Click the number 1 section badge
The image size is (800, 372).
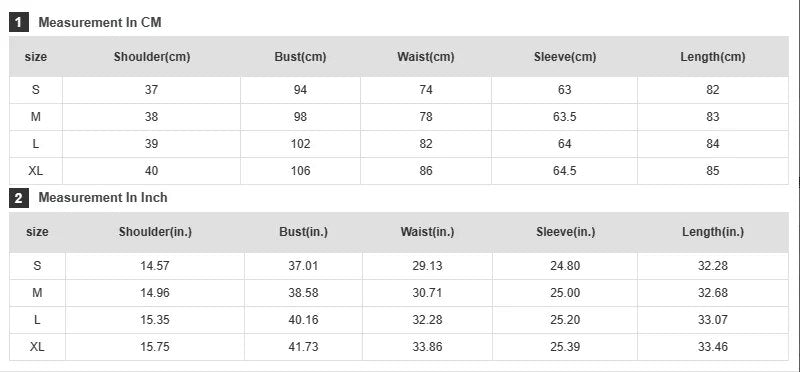[x=19, y=22]
